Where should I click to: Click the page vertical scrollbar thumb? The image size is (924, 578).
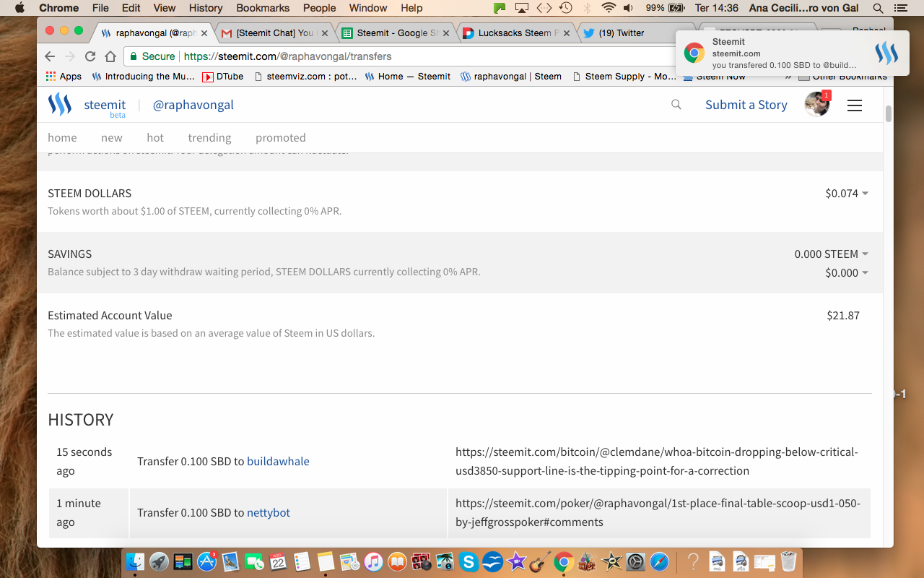[x=889, y=113]
